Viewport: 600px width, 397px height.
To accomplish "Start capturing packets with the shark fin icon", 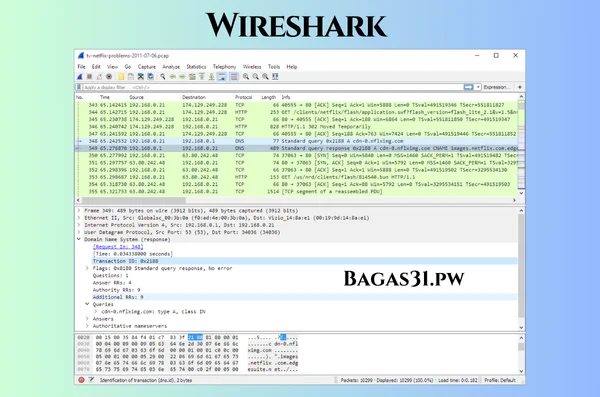I will click(80, 77).
